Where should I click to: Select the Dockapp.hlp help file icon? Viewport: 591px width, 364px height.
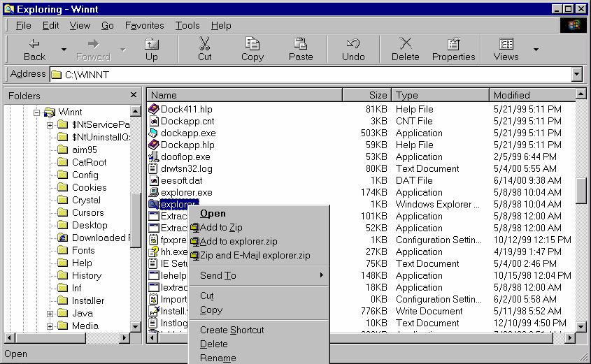point(153,145)
